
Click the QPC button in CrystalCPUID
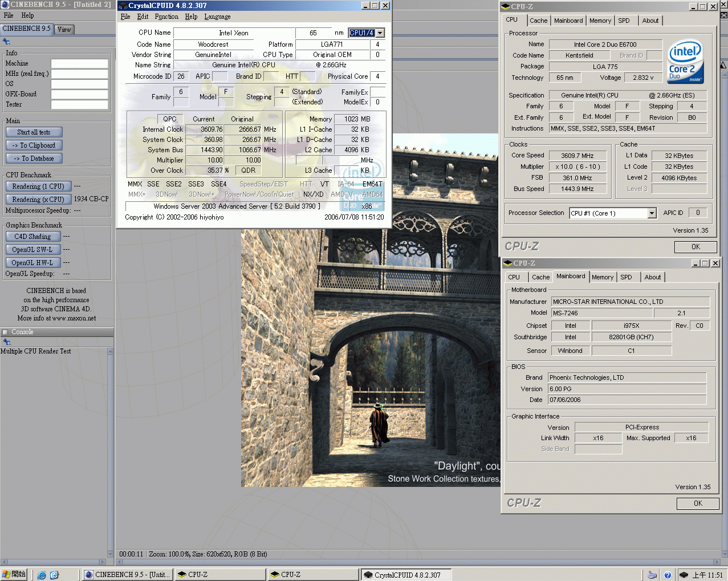(x=170, y=119)
